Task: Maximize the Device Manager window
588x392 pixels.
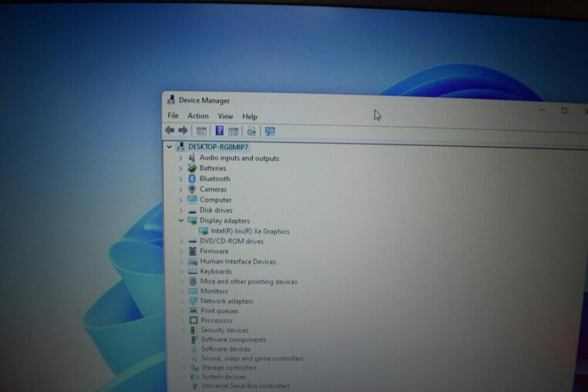Action: [x=564, y=111]
